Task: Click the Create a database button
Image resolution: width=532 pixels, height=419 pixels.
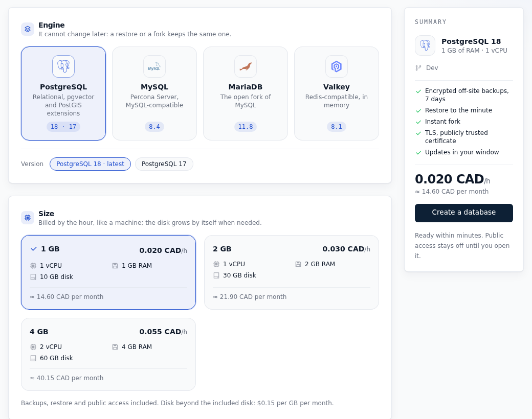Action: pyautogui.click(x=464, y=213)
